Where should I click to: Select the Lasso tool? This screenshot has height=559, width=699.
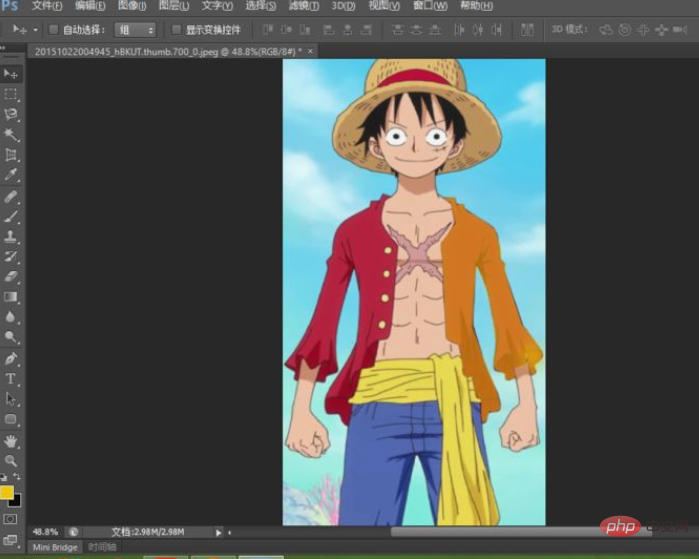coord(10,114)
